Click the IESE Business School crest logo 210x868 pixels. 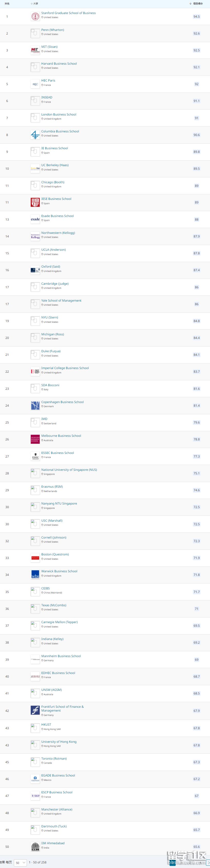(x=35, y=202)
